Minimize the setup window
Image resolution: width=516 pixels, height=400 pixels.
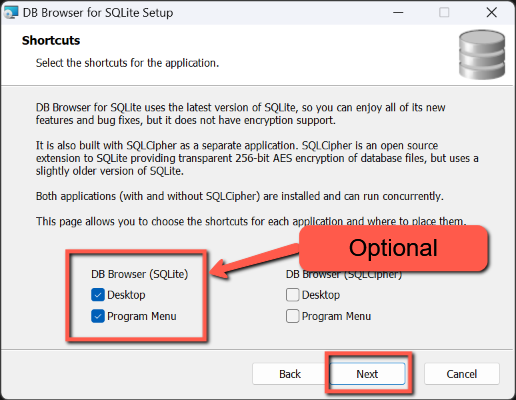[398, 13]
